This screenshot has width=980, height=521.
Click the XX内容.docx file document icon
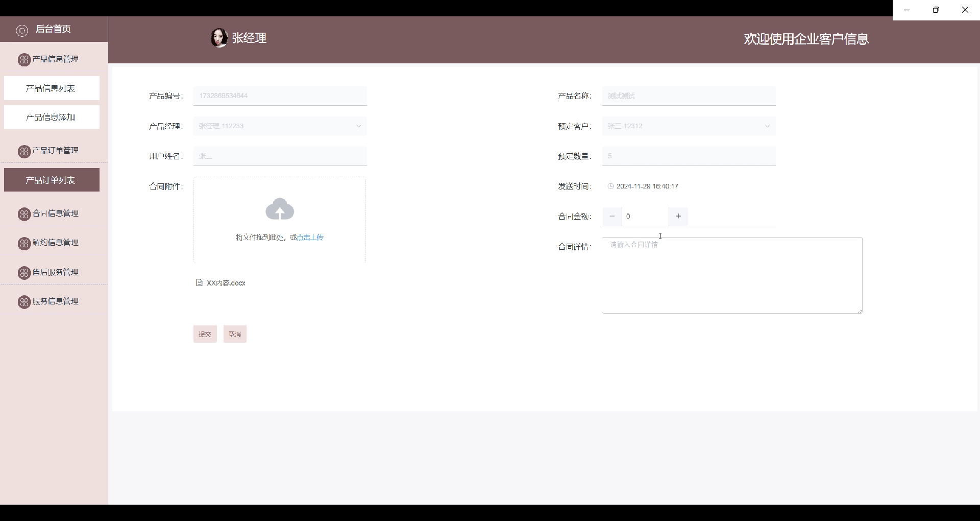point(200,282)
